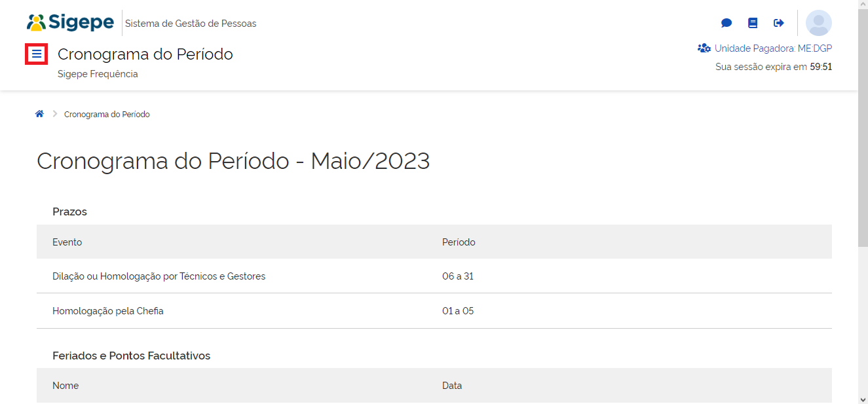Click the Nome column header
The width and height of the screenshot is (868, 404).
[66, 386]
